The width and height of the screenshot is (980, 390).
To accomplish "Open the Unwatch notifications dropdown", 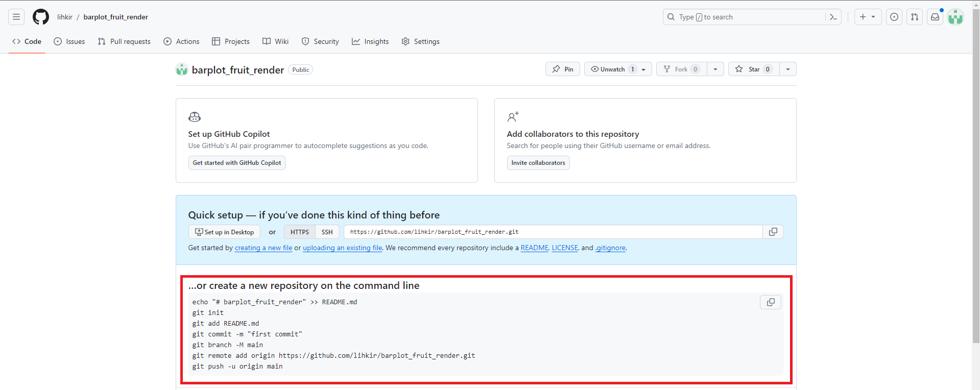I will pyautogui.click(x=618, y=69).
